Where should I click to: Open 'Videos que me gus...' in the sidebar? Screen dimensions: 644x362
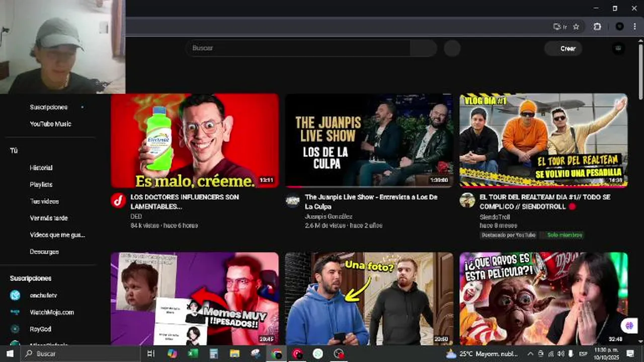[57, 235]
